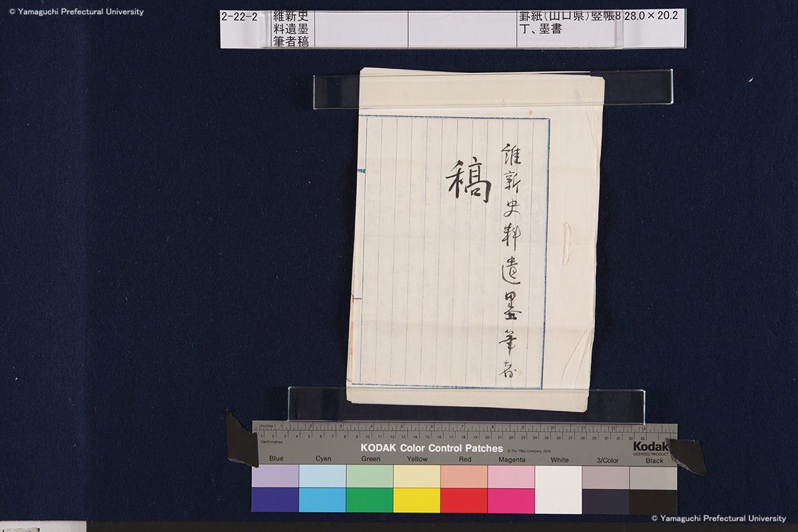Click the bright yellow color patch

click(x=417, y=500)
